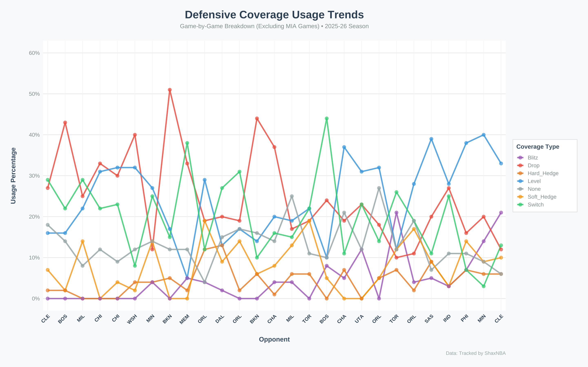Image resolution: width=588 pixels, height=367 pixels.
Task: Click the Blitz final marker at 21%
Action: 501,213
